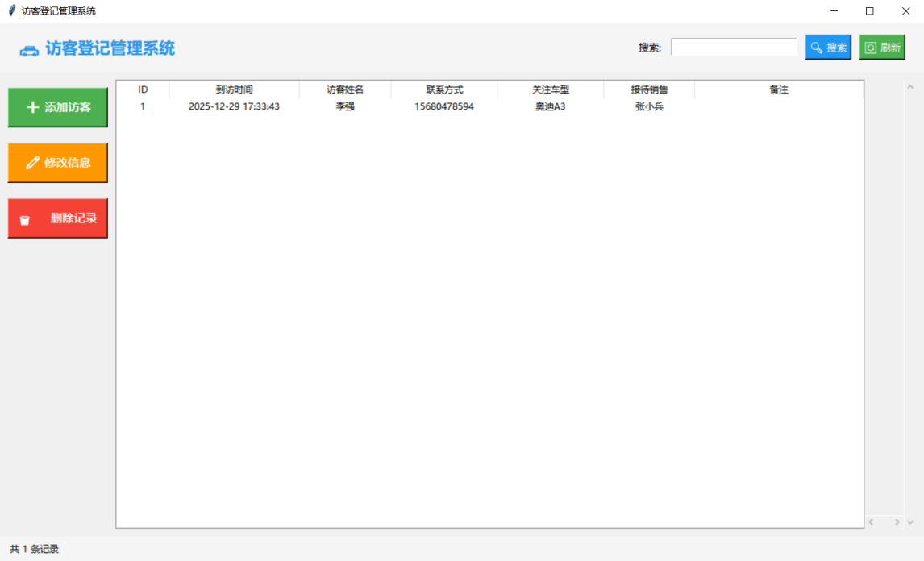Focus the 搜索 text input field

point(734,48)
